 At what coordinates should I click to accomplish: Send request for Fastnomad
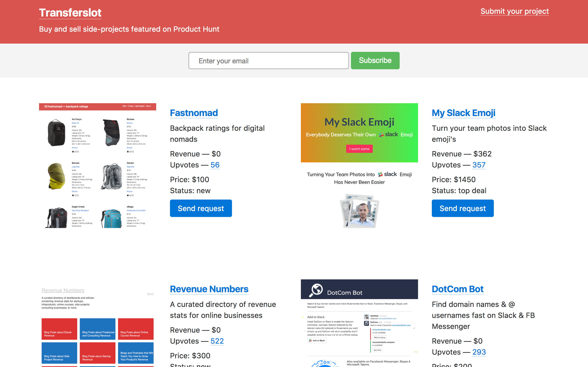pyautogui.click(x=201, y=208)
